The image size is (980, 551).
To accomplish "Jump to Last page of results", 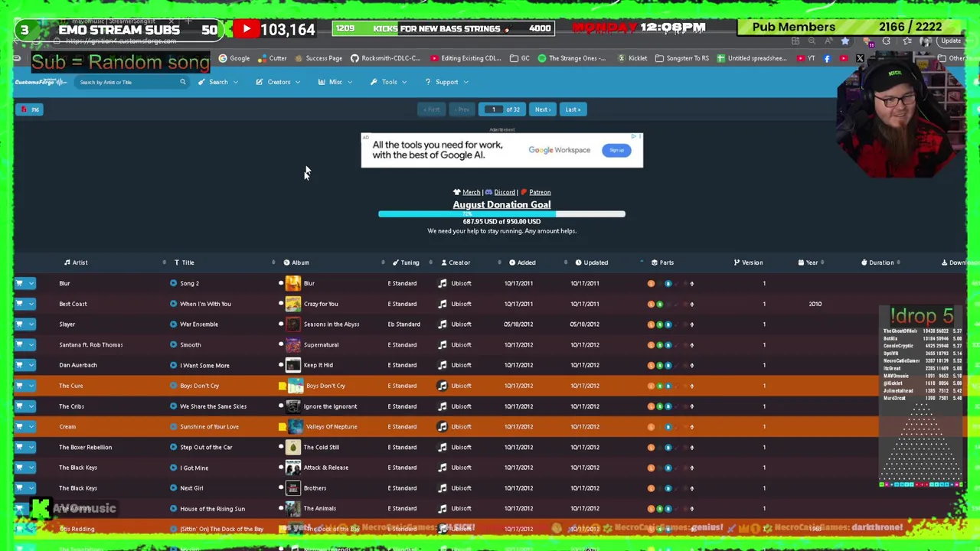I will 573,109.
